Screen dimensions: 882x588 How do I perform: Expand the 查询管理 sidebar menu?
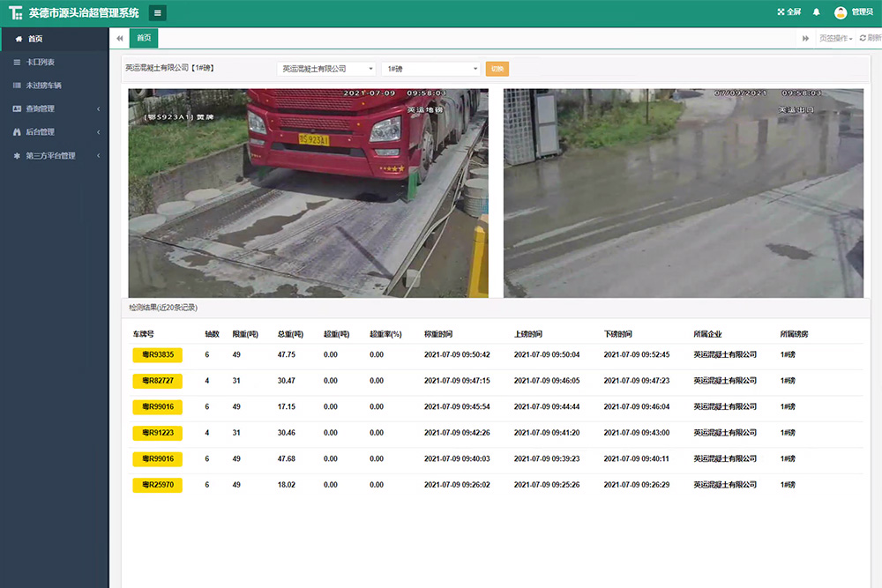pyautogui.click(x=41, y=109)
